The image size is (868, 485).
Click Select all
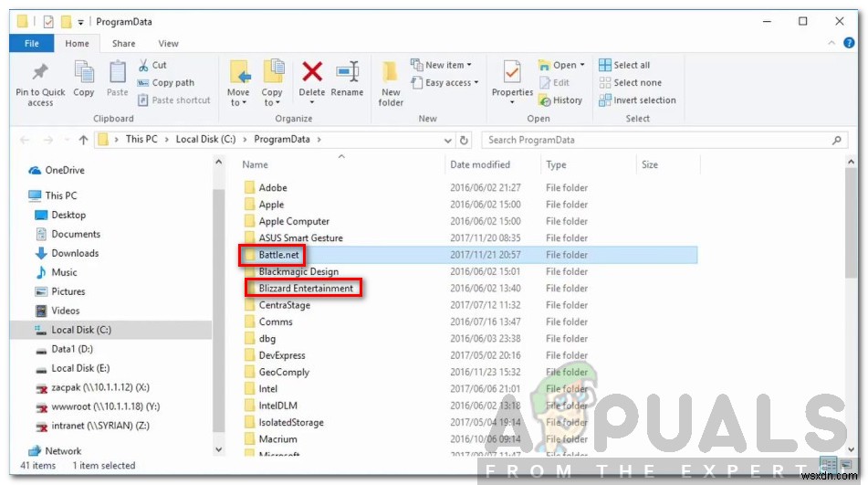point(624,65)
